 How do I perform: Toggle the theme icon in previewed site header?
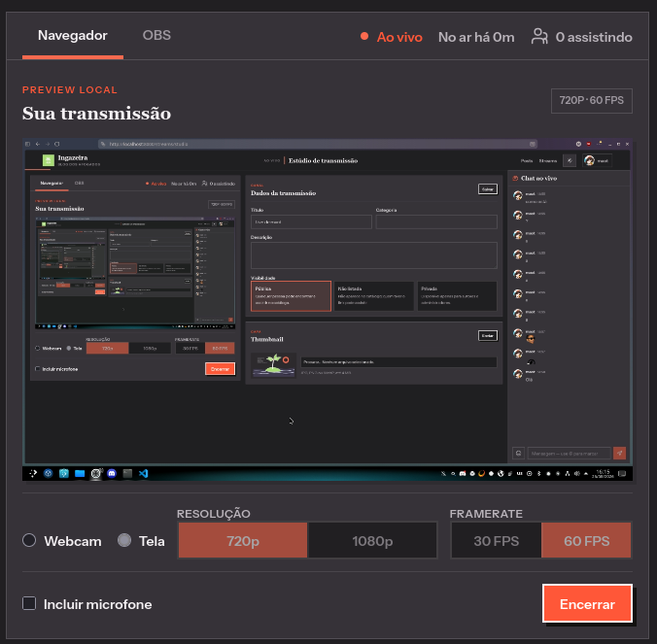pos(570,161)
